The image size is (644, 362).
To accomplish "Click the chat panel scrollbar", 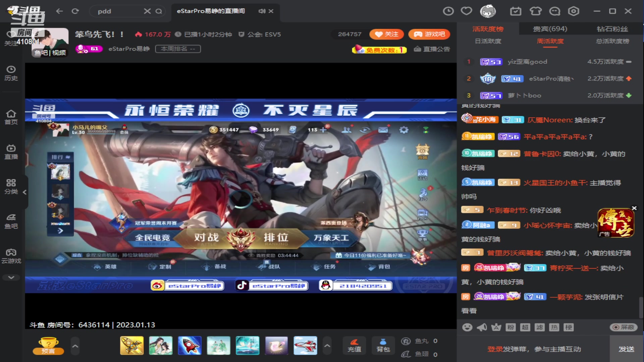I will [x=641, y=307].
